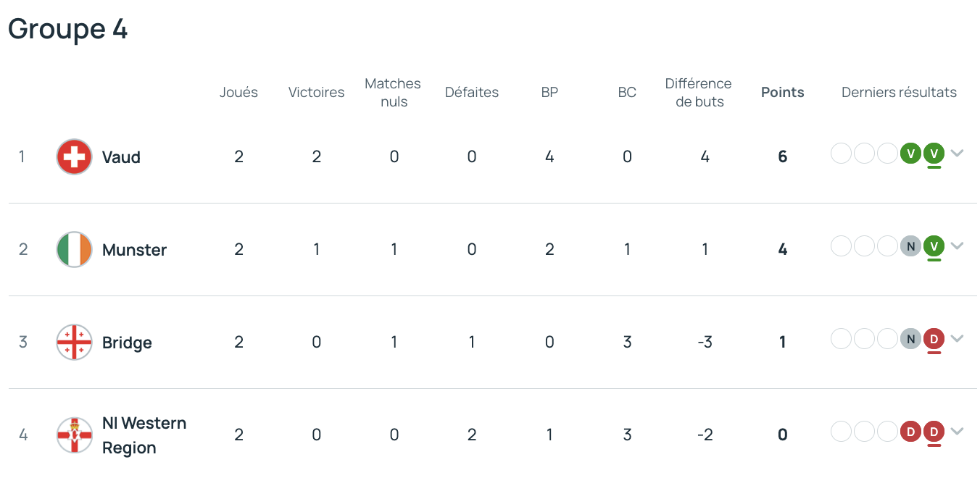Click the NI Western Region flag icon
Image resolution: width=980 pixels, height=478 pixels.
click(x=74, y=435)
